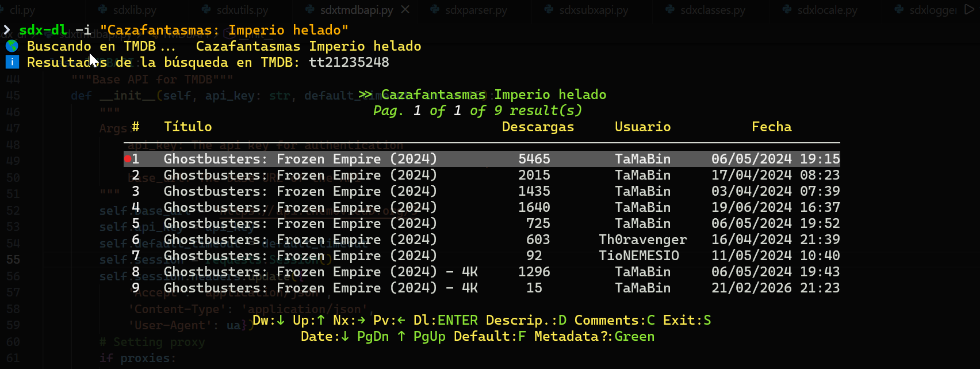
Task: Select row 5 with 725 downloads
Action: click(x=482, y=223)
